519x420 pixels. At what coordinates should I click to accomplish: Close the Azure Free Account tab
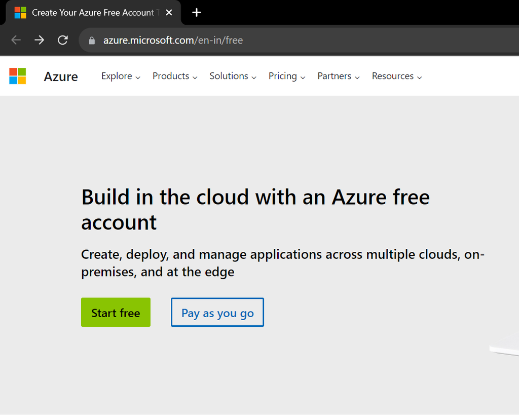click(x=169, y=12)
